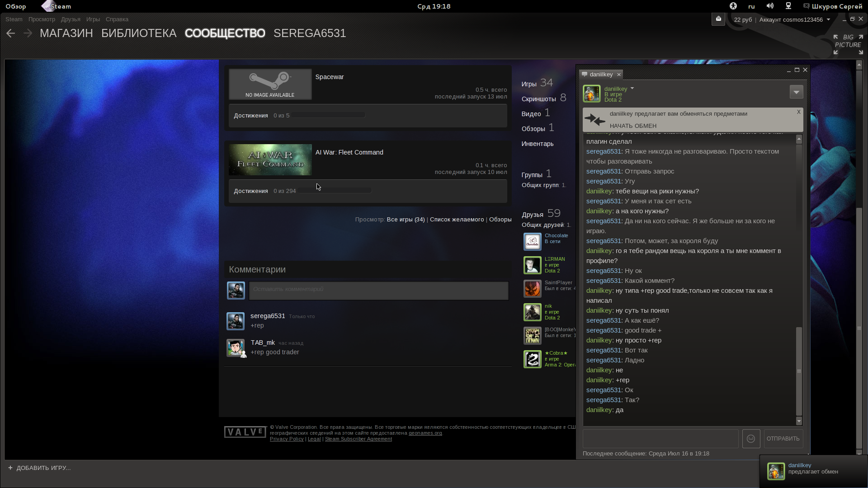Open the Шкуров Сергей user menu
The height and width of the screenshot is (488, 868).
833,6
